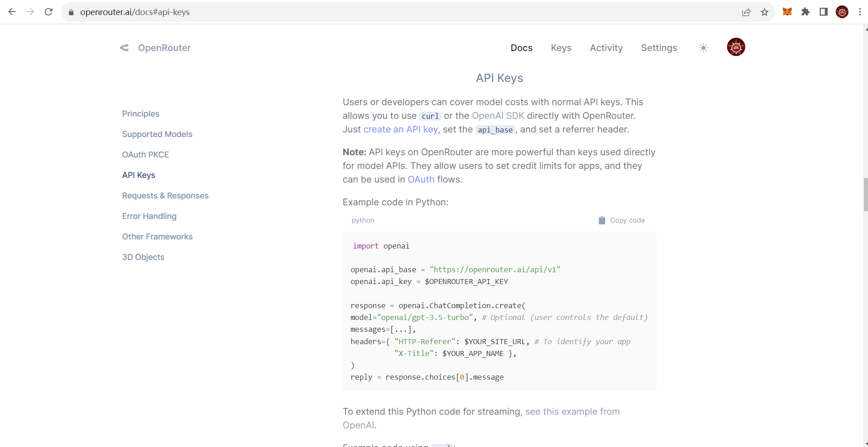Click the inline 'api_base' code tag
The height and width of the screenshot is (447, 868).
pyautogui.click(x=495, y=130)
